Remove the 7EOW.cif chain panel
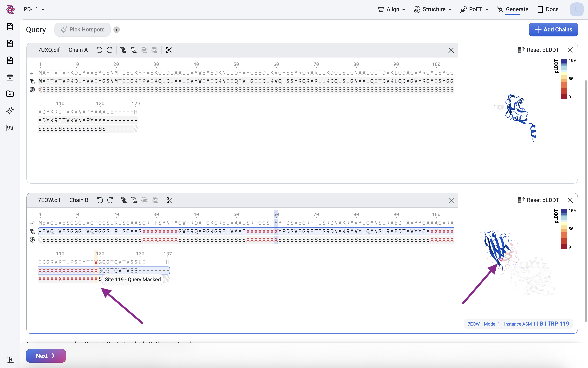Screen dimensions: 588x368 451,201
